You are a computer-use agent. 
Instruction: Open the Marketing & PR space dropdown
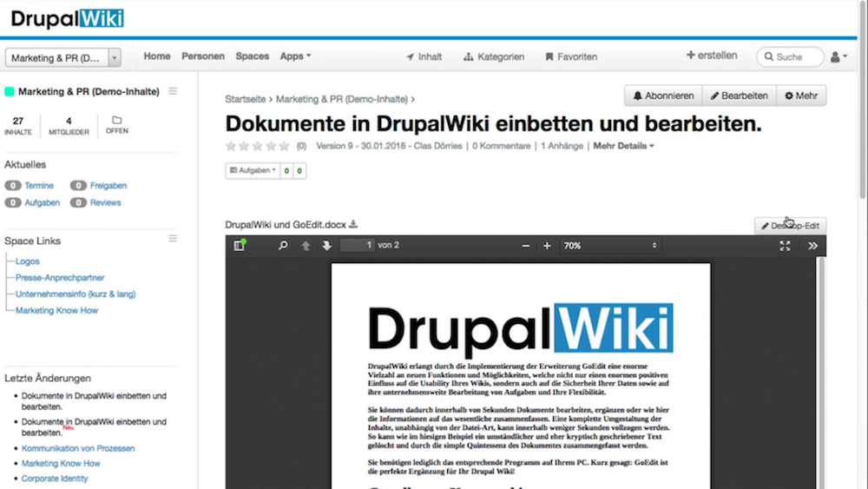click(x=63, y=57)
